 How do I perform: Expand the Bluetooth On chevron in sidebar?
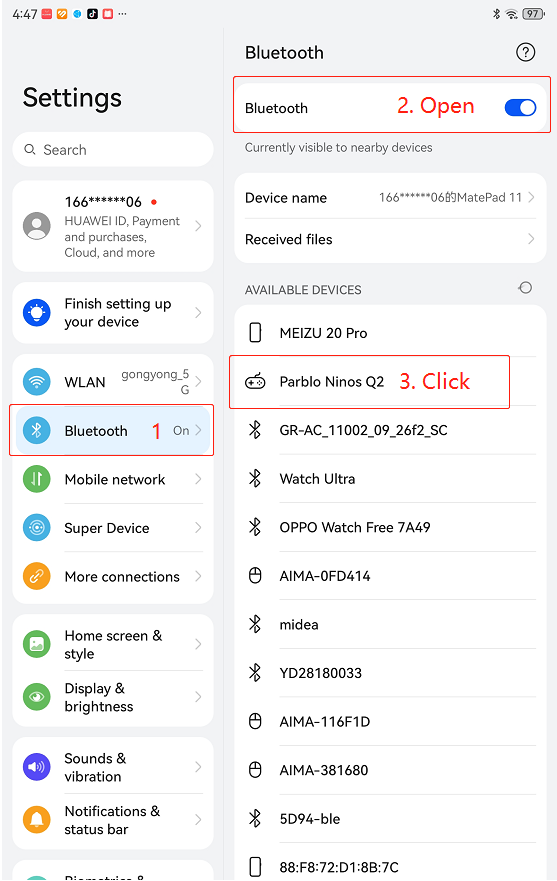coord(198,430)
